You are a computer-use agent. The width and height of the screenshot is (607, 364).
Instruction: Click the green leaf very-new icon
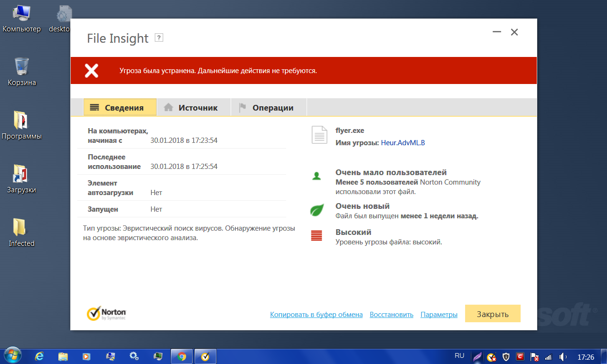click(x=317, y=210)
